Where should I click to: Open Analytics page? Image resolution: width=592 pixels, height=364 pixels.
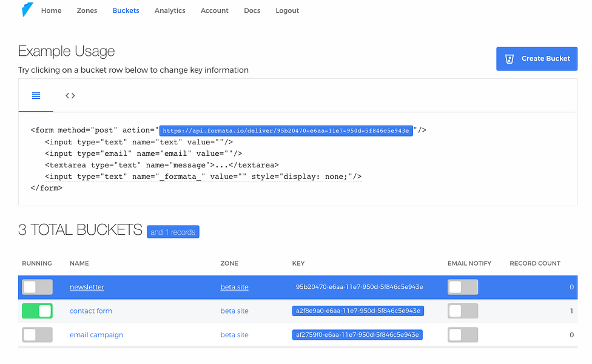[x=170, y=10]
